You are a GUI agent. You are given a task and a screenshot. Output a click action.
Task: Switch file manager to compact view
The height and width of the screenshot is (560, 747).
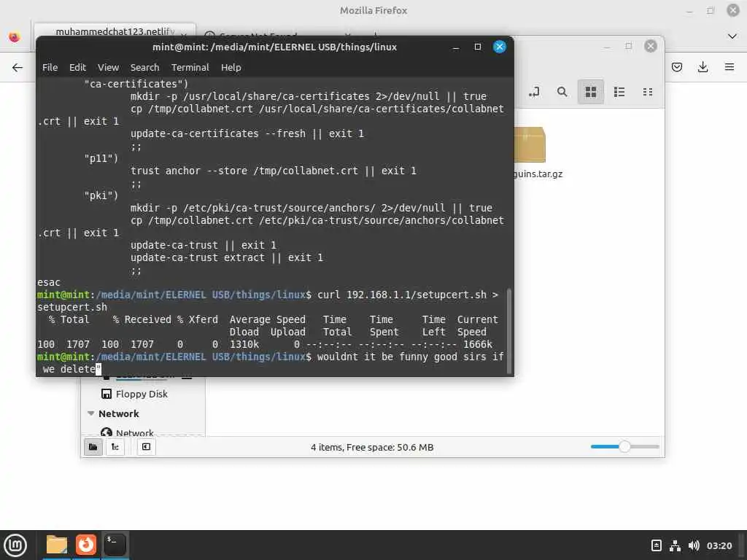648,92
